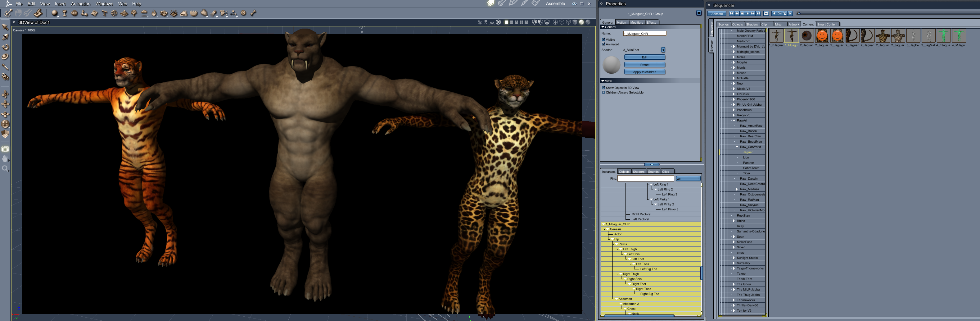Collapse the Raw_CatWorld folder
The width and height of the screenshot is (980, 321).
click(737, 147)
